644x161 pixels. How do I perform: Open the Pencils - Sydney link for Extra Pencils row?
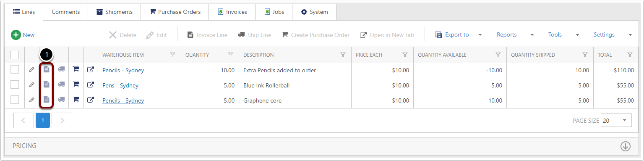123,70
